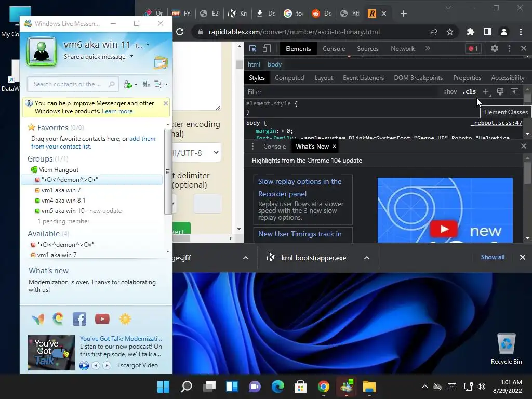This screenshot has width=532, height=399.
Task: Open the Properties tab in DevTools
Action: 467,78
